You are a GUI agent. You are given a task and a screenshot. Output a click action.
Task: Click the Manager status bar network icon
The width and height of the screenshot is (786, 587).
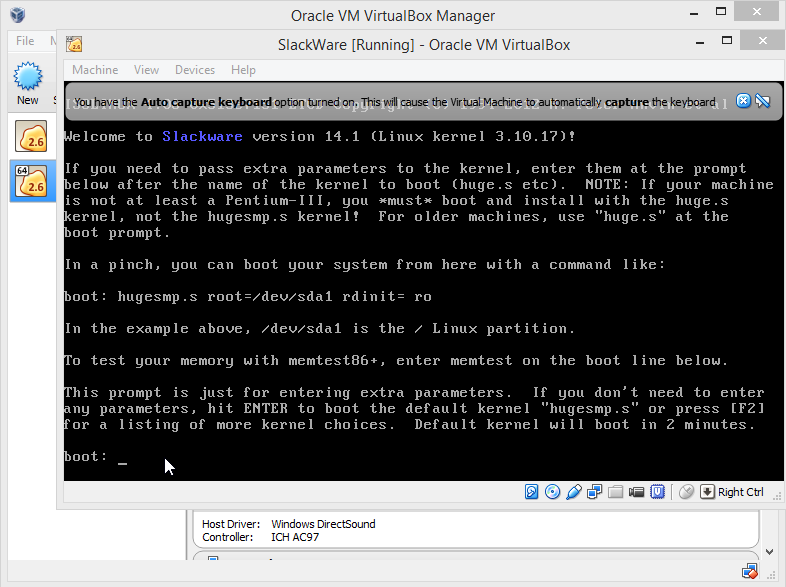point(750,572)
